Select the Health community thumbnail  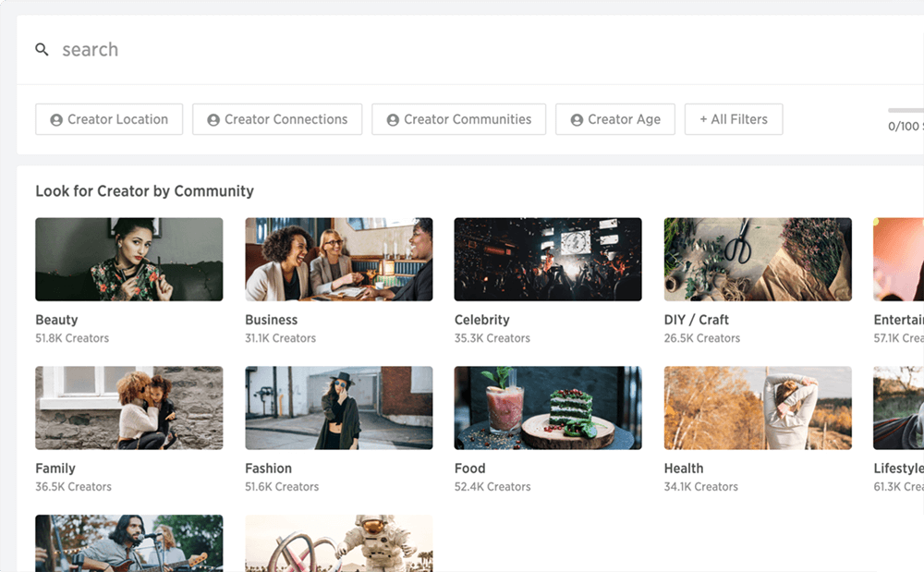758,408
